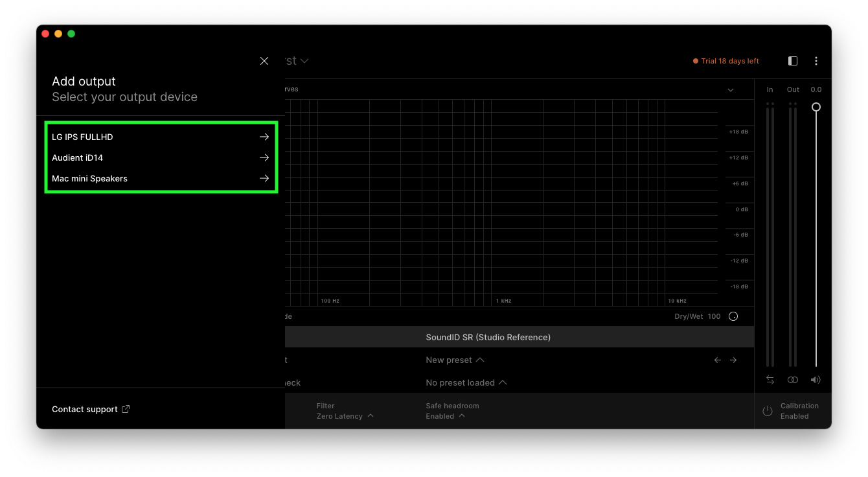868x477 pixels.
Task: Open the New preset dropdown
Action: point(455,360)
